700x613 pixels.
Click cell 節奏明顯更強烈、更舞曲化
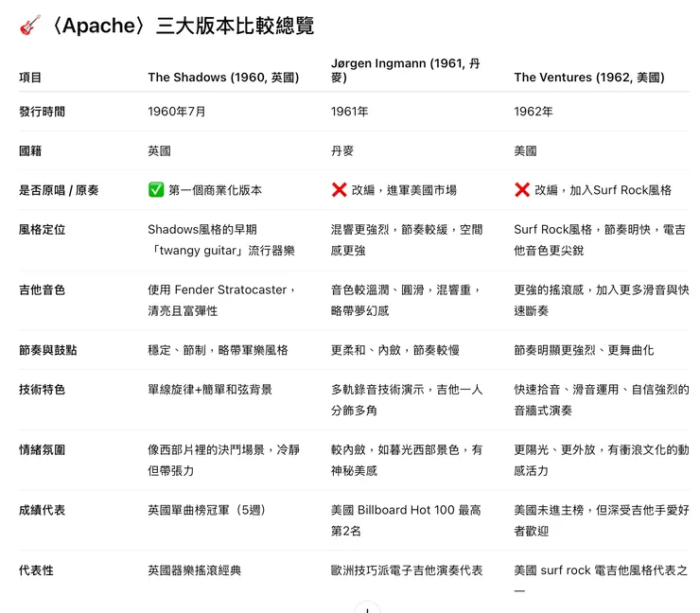(584, 350)
